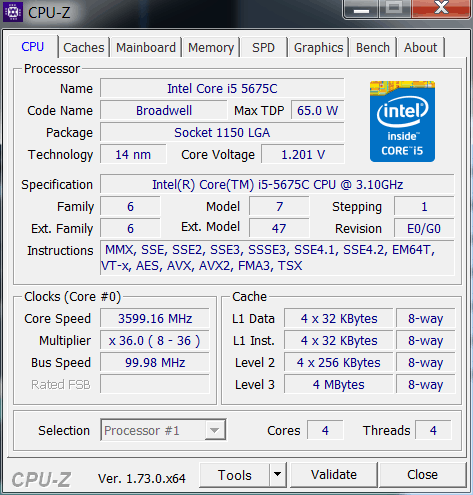
Task: Click the empty Rated FSB field
Action: (x=155, y=385)
